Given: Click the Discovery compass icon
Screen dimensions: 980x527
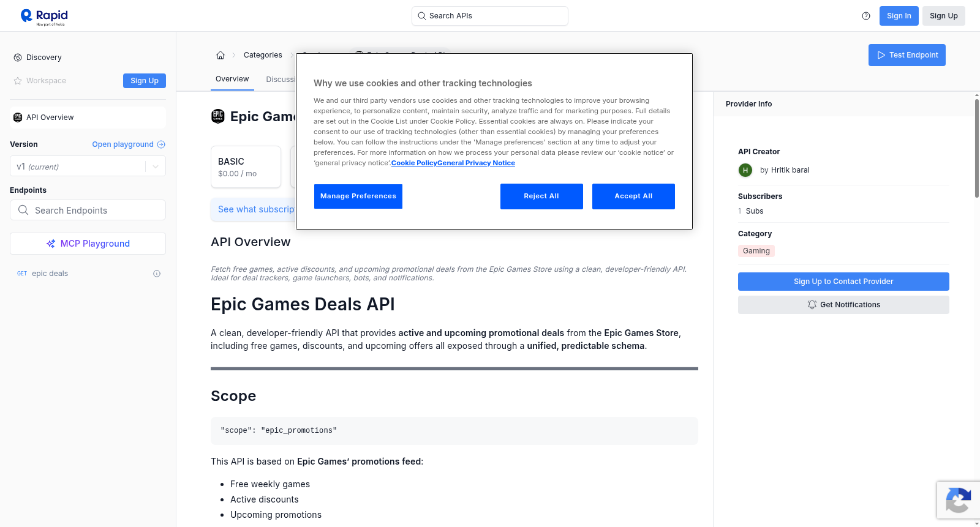Looking at the screenshot, I should 18,58.
